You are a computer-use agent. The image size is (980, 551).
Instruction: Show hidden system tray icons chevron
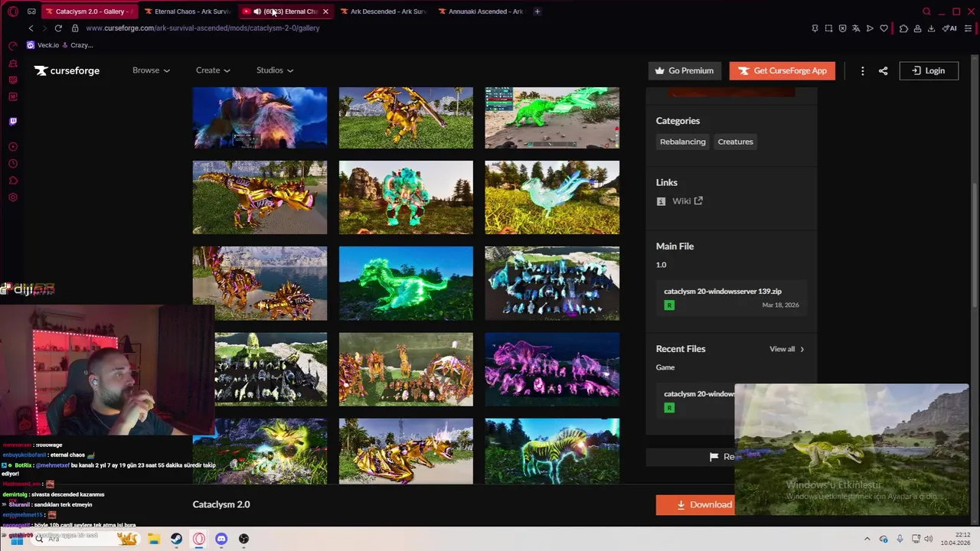[867, 539]
